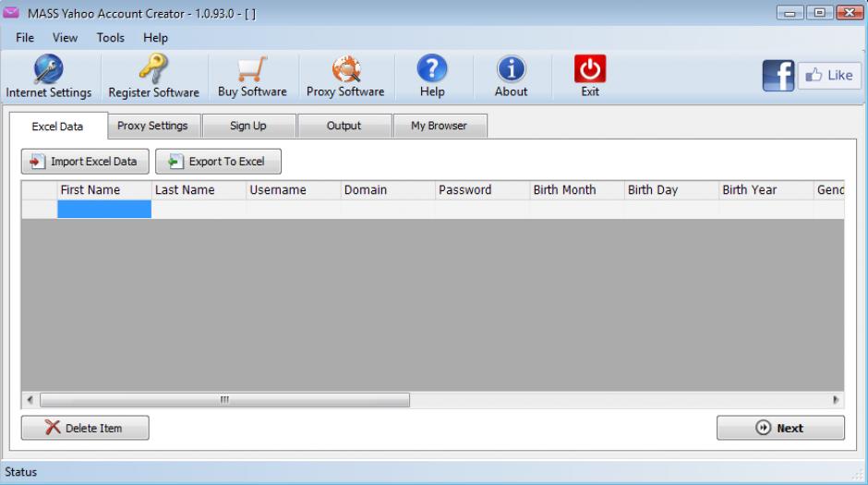Close the application window with X
Viewport: 868px width, 485px height.
pos(850,12)
